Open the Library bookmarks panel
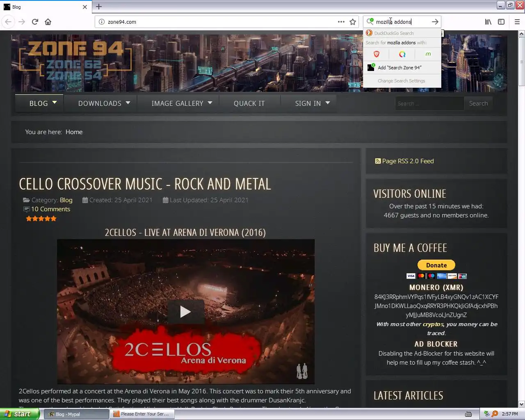The height and width of the screenshot is (420, 525). 488,22
